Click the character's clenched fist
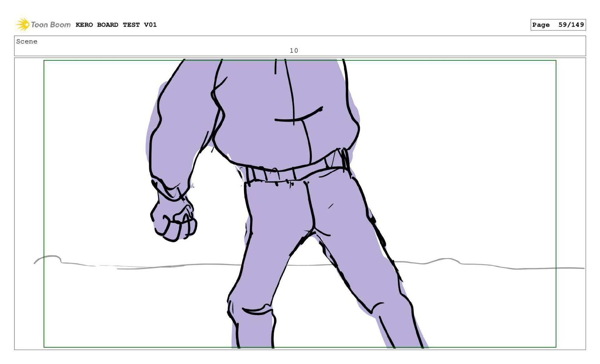 tap(173, 222)
